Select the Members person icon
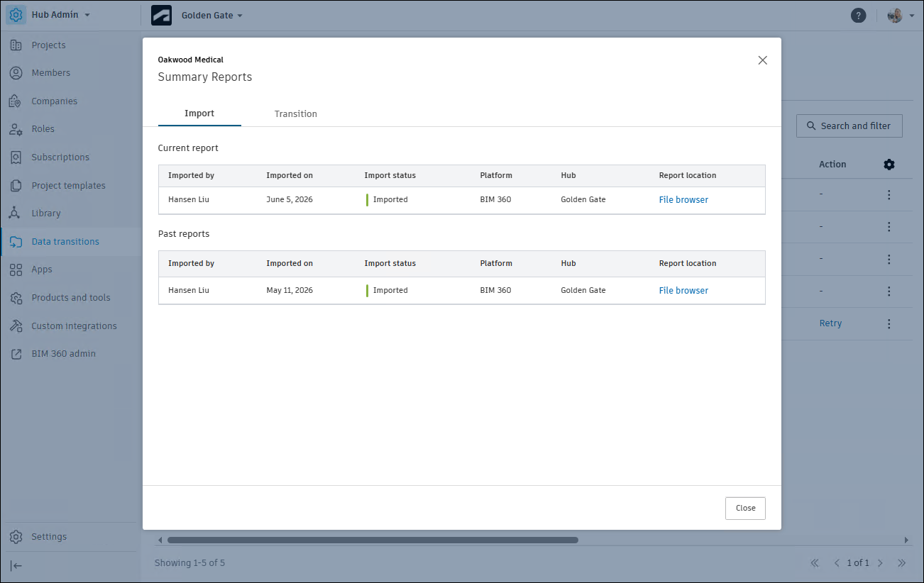924x583 pixels. click(x=16, y=72)
